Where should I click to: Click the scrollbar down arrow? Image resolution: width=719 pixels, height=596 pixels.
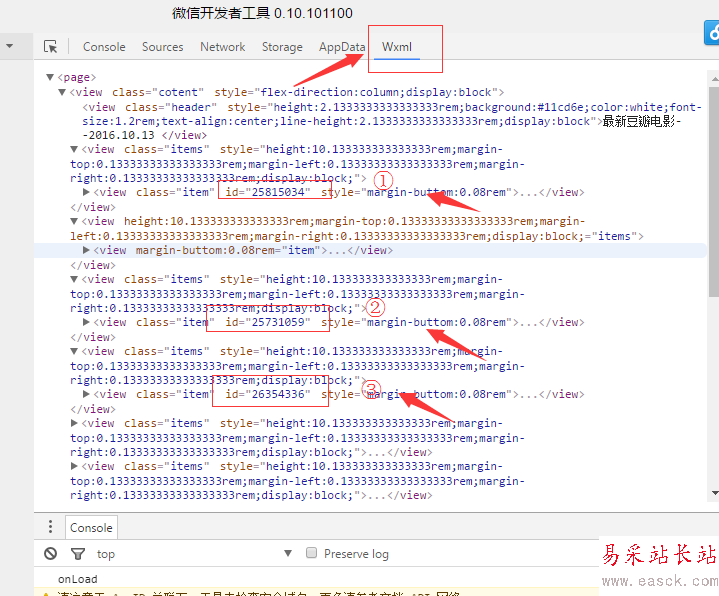[x=714, y=493]
